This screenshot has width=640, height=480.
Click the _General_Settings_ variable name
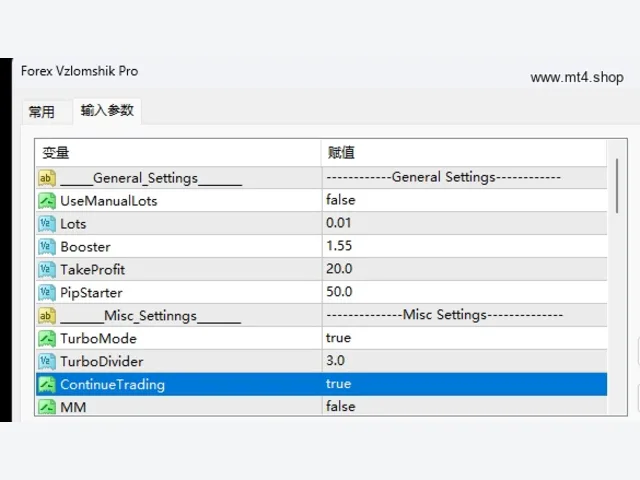coord(151,178)
